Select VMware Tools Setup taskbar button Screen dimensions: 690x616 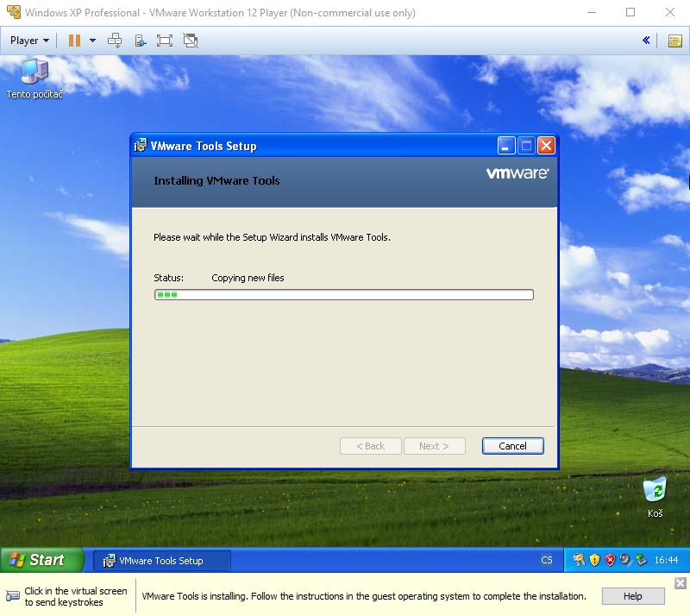(161, 561)
